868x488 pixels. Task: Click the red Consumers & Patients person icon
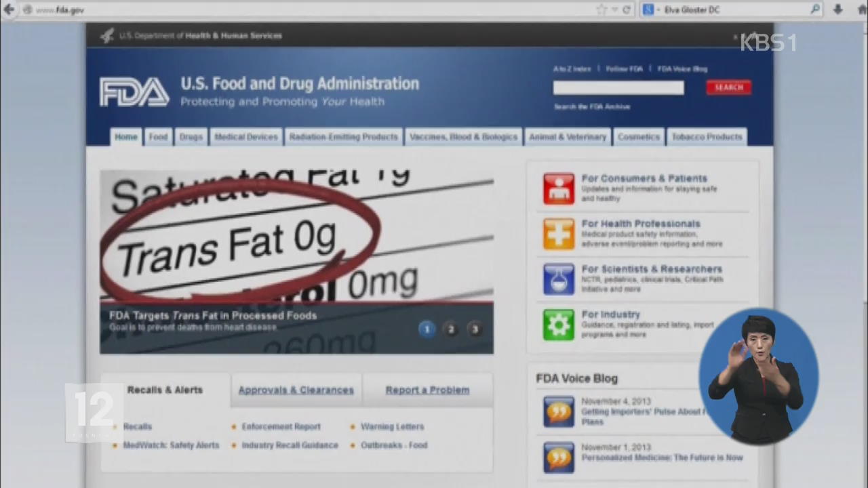[559, 188]
